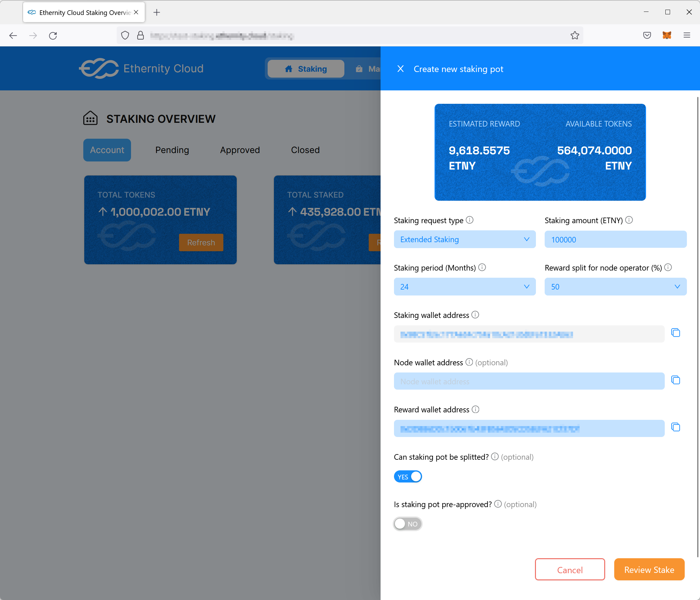Click info icon beside Staking wallet address
Viewport: 700px width, 600px height.
(475, 315)
